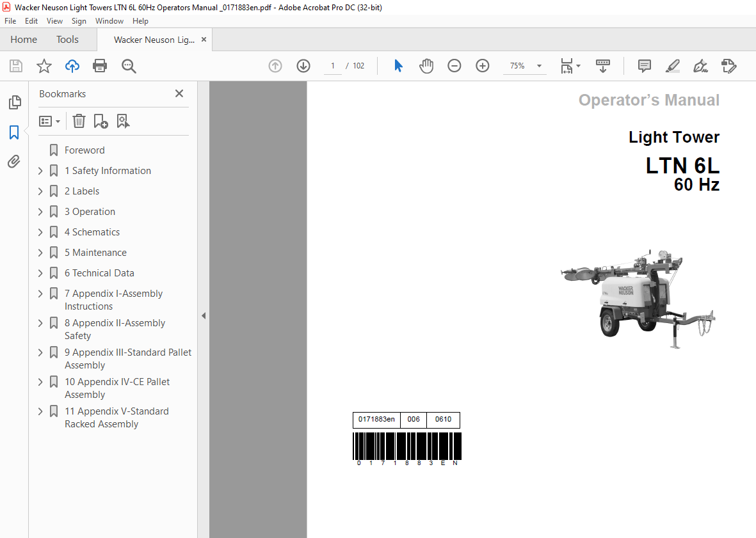The image size is (756, 538).
Task: Switch to the Tools tab
Action: [67, 40]
